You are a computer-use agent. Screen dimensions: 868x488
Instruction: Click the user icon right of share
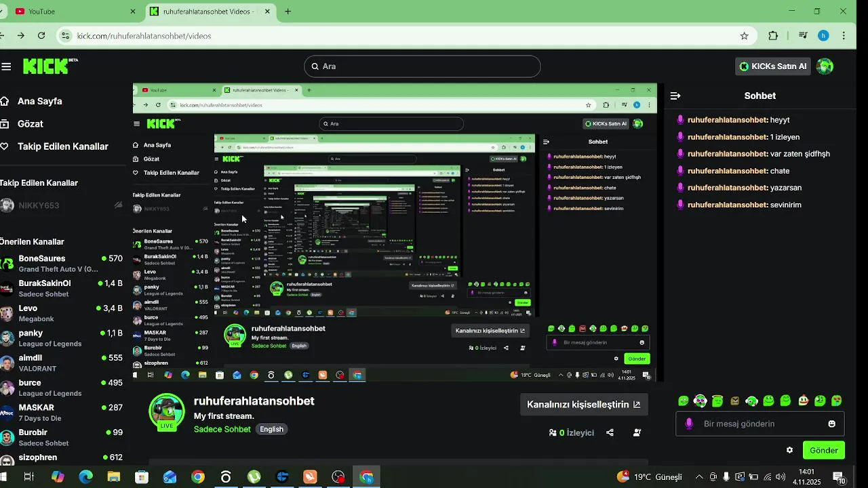click(637, 432)
